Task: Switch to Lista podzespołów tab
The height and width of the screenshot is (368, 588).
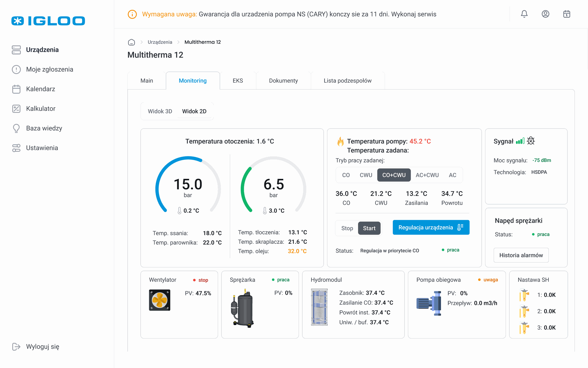Action: [x=347, y=81]
